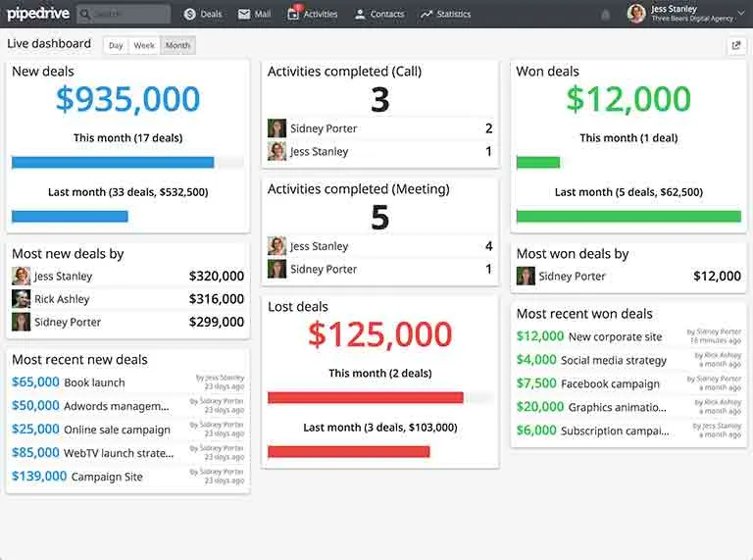The width and height of the screenshot is (753, 560).
Task: Click the Pipedrive logo
Action: [37, 14]
